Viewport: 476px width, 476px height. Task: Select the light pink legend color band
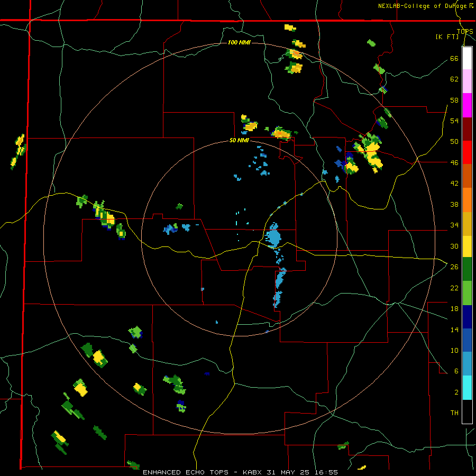coord(467,81)
